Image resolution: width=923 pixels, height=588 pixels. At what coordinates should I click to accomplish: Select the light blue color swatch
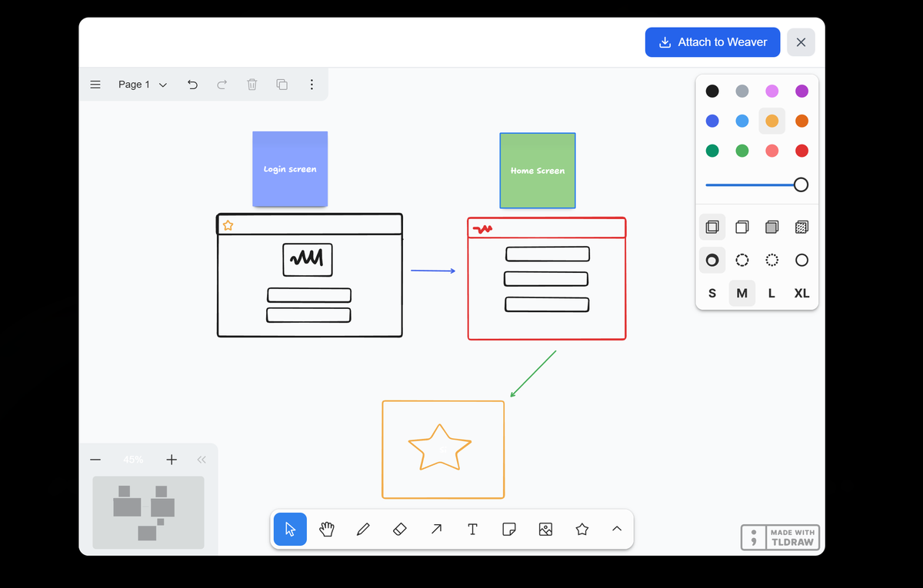click(x=742, y=121)
